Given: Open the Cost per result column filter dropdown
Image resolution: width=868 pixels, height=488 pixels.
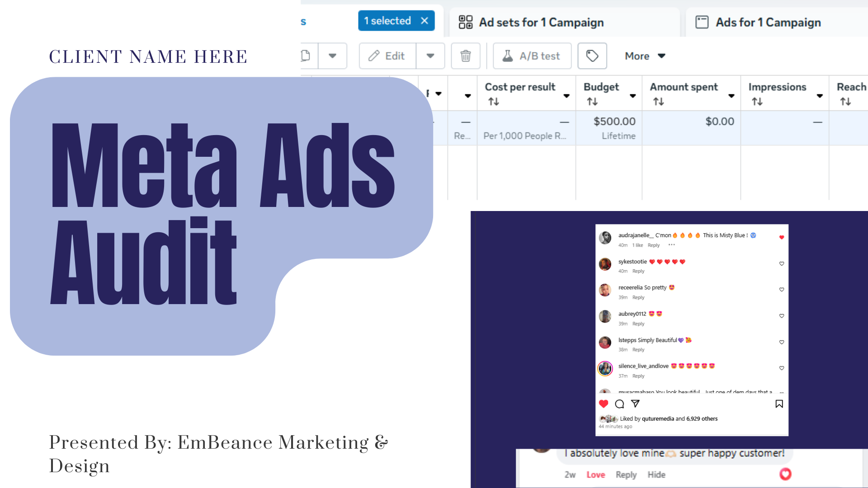Looking at the screenshot, I should point(567,96).
